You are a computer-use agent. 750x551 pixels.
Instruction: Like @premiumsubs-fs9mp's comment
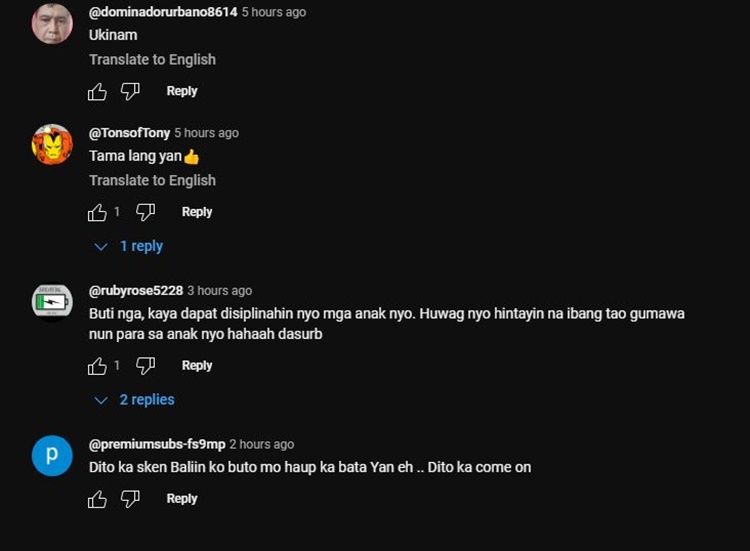97,500
